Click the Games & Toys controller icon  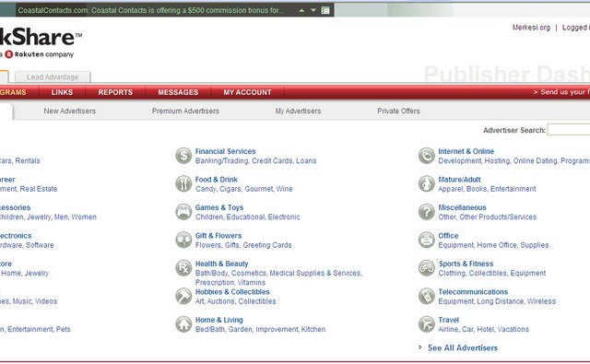[183, 212]
